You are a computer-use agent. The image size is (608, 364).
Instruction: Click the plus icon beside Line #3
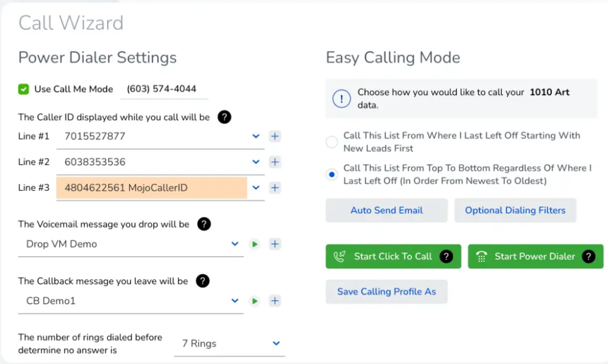(x=275, y=188)
